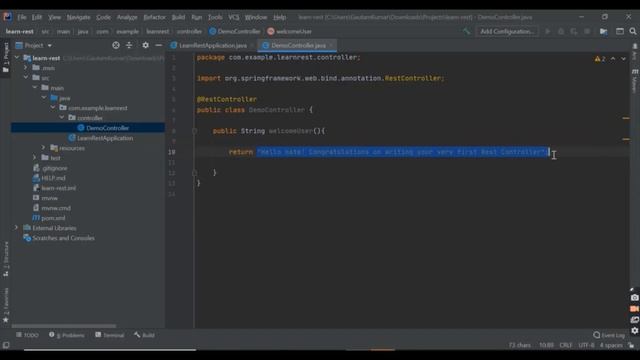The width and height of the screenshot is (640, 360).
Task: Open the Edit menu
Action: tap(37, 17)
